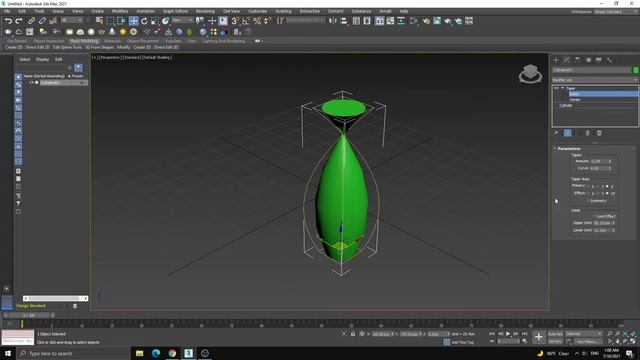Choose the Rectangular Selection Region icon

pyautogui.click(x=110, y=21)
